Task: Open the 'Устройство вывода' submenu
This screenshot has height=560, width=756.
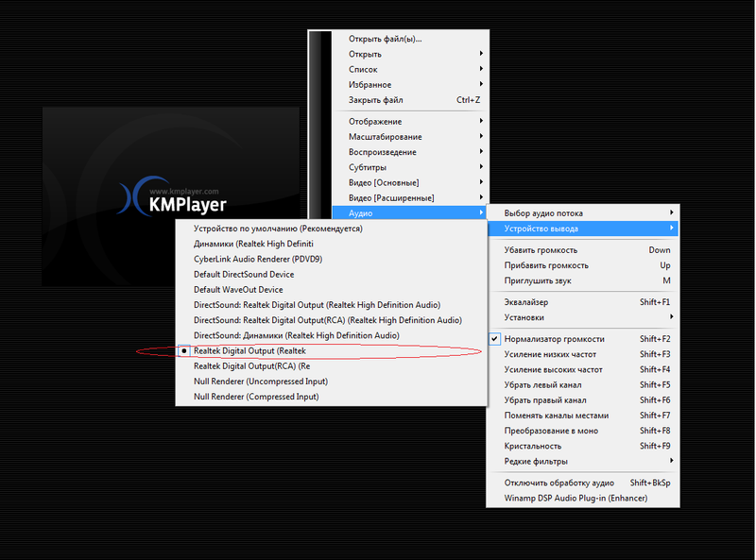Action: 583,229
